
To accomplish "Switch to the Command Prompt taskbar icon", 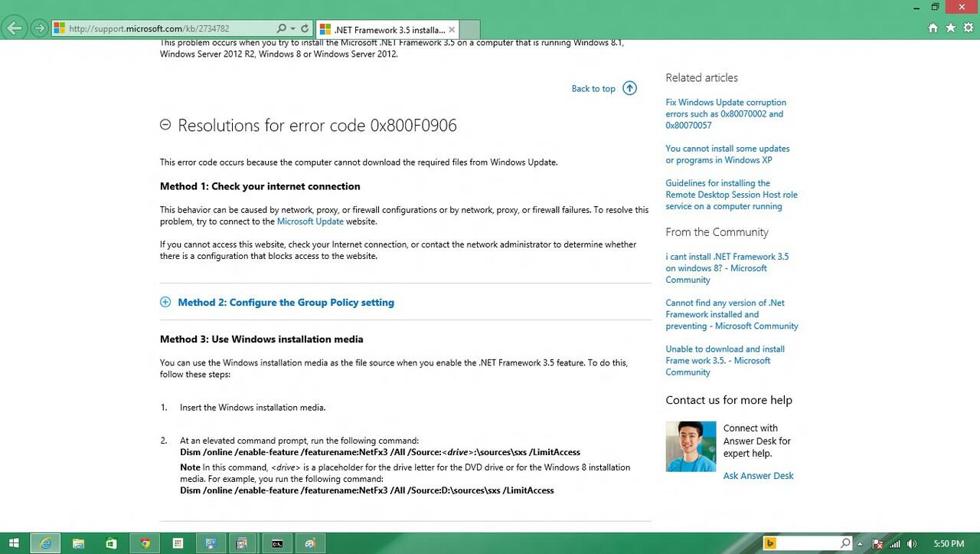I will point(277,543).
